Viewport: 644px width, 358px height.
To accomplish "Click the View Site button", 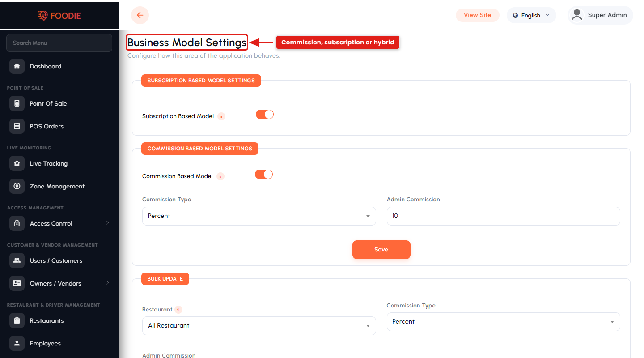I will (478, 15).
